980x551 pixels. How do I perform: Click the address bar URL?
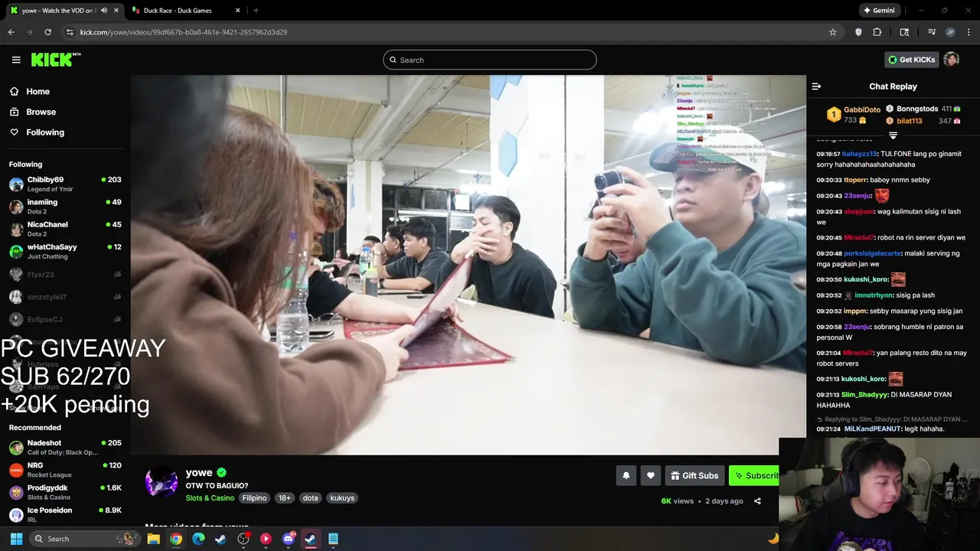[184, 32]
